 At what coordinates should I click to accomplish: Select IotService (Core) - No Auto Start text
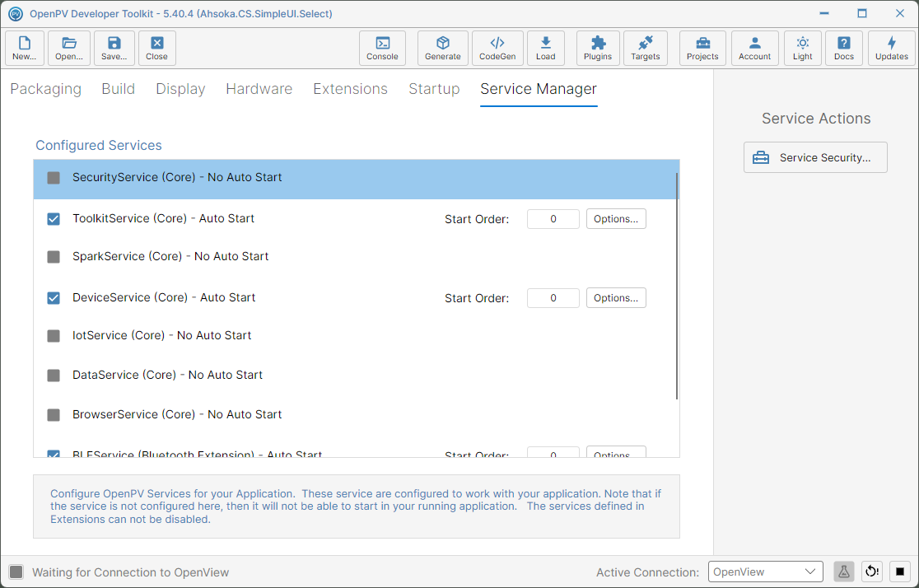click(161, 335)
